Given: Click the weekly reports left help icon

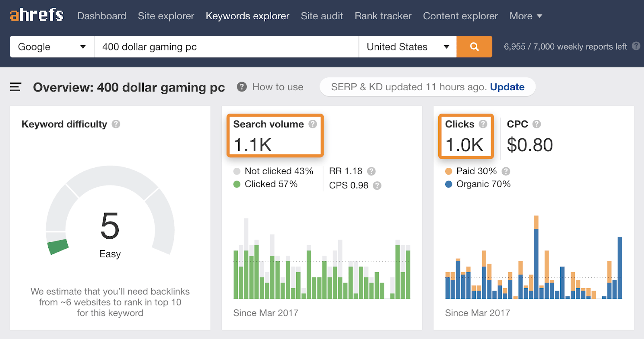Looking at the screenshot, I should [x=636, y=46].
